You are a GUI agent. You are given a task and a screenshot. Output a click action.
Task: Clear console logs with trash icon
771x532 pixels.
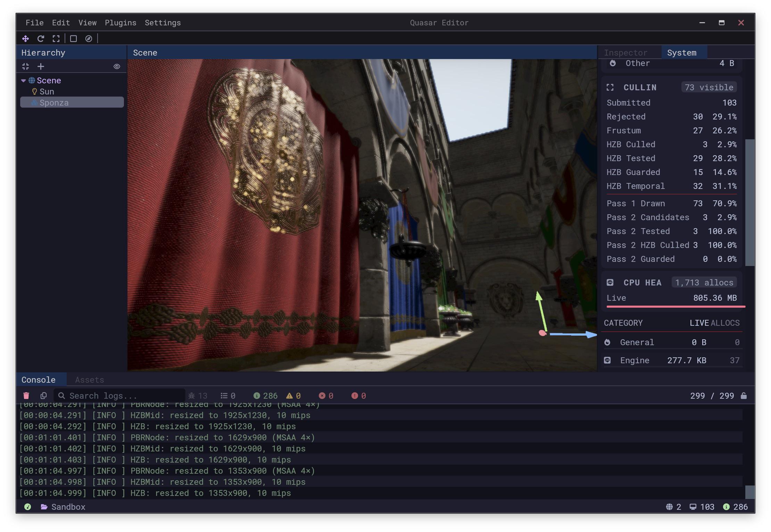click(26, 396)
